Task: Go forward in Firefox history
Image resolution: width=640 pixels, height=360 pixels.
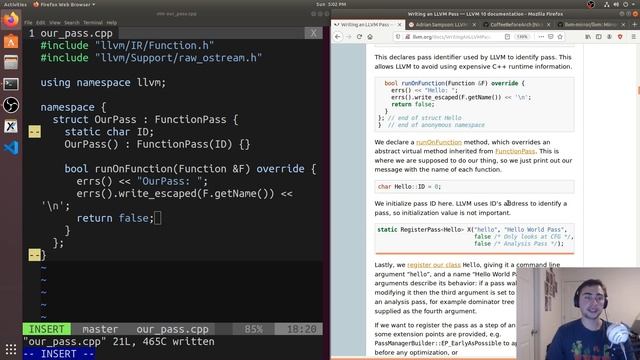Action: click(x=349, y=37)
